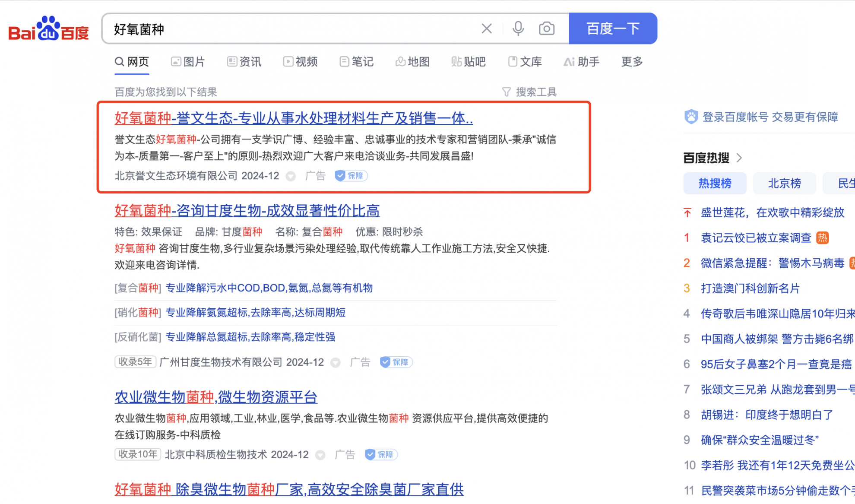Screen dimensions: 855x504
Task: Click 保障 badge on 中科质检 result
Action: pyautogui.click(x=381, y=454)
